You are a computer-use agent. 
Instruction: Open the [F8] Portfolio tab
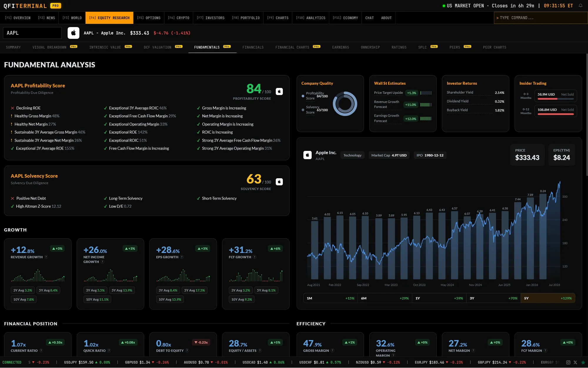[246, 18]
